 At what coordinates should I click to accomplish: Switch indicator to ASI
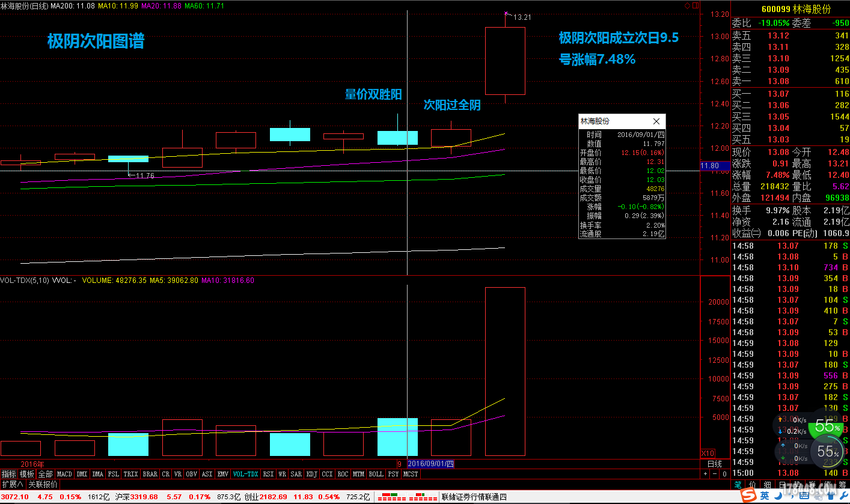(207, 474)
